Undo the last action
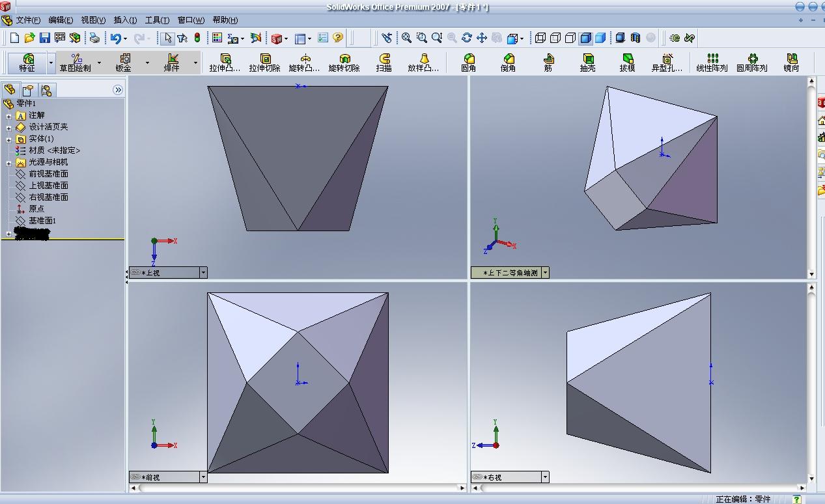 (115, 38)
